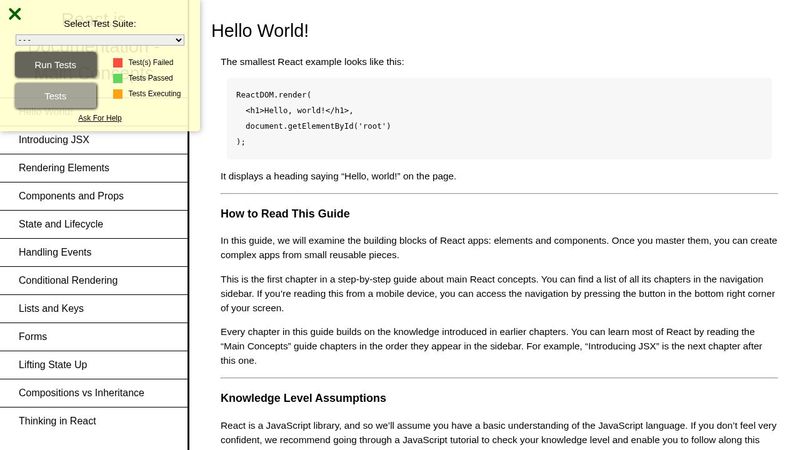Click the ReactDOM.render( code line
The image size is (800, 450).
[273, 95]
